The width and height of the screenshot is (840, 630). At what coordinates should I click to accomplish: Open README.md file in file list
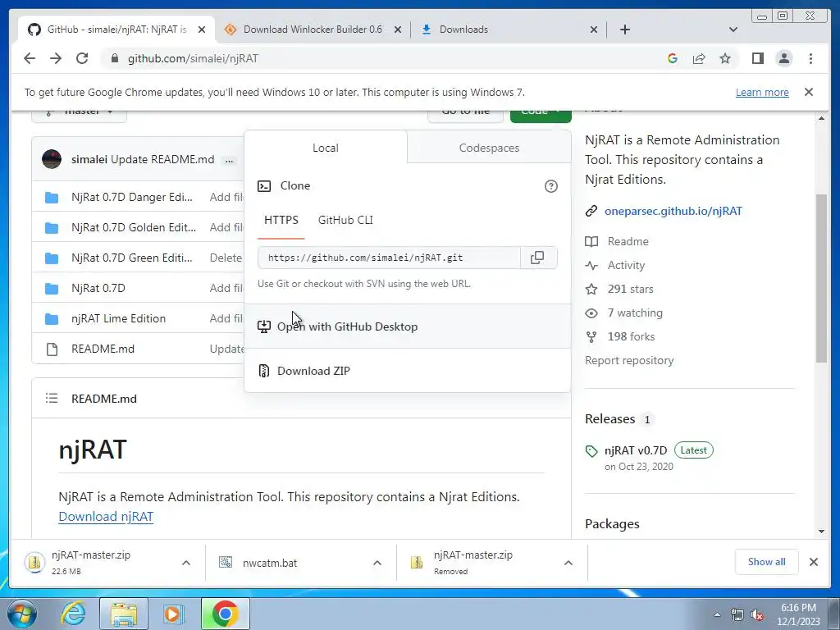click(x=103, y=349)
